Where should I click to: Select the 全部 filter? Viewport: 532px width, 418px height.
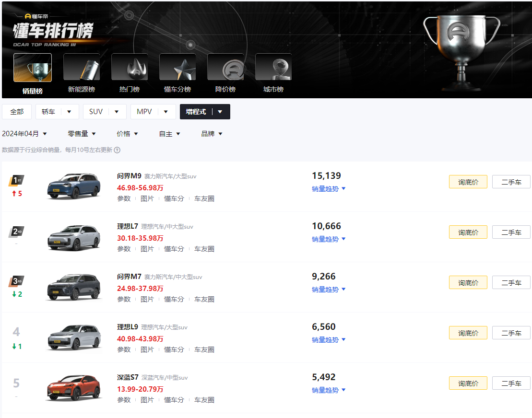click(17, 112)
